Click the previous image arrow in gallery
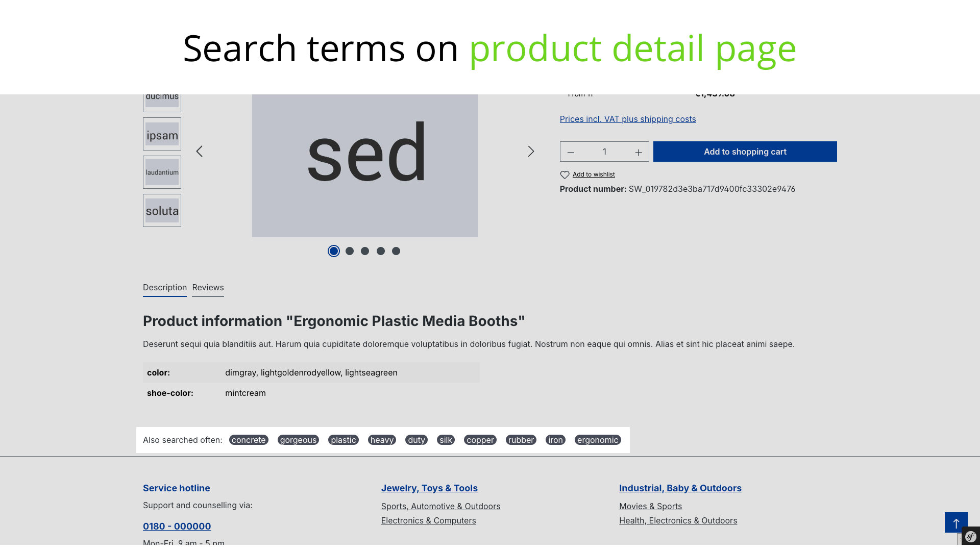 click(200, 152)
